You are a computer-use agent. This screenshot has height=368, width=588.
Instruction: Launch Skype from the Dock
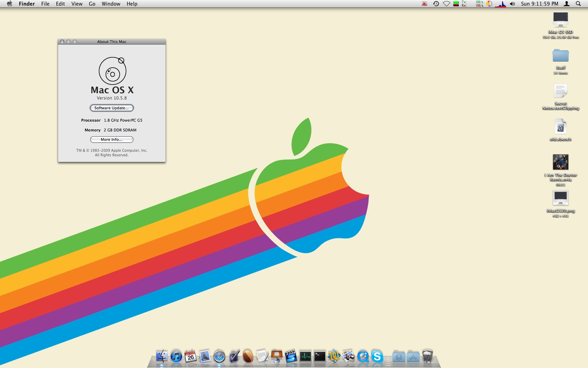(377, 356)
